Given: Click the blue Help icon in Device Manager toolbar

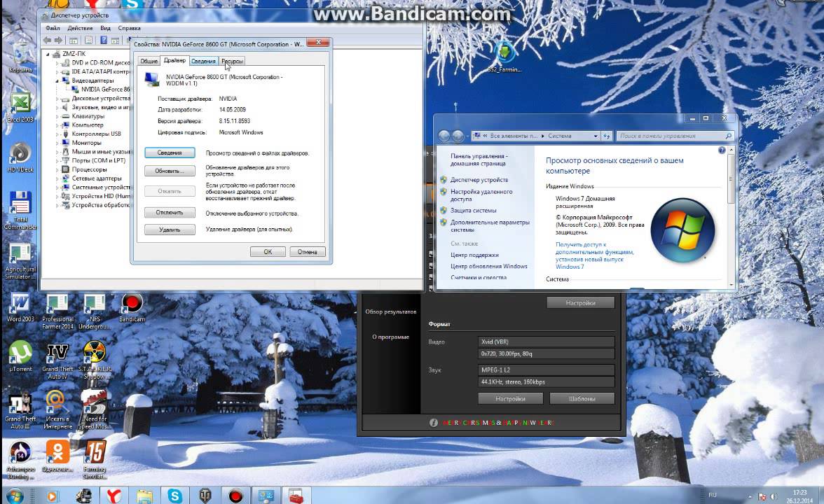Looking at the screenshot, I should pos(104,41).
